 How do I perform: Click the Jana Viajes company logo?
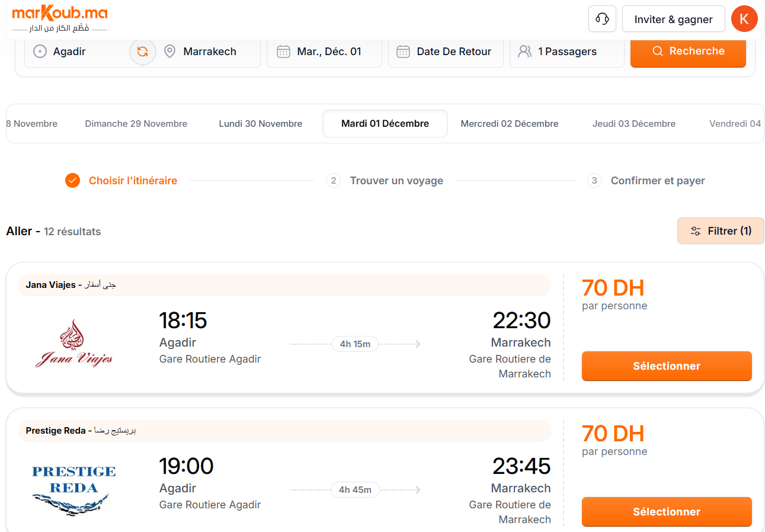(74, 344)
